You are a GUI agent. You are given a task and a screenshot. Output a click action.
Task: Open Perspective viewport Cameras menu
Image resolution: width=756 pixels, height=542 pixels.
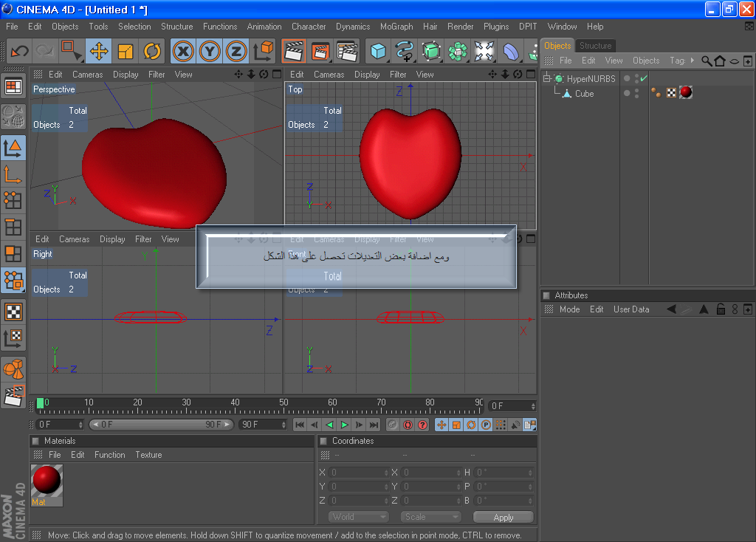coord(87,75)
